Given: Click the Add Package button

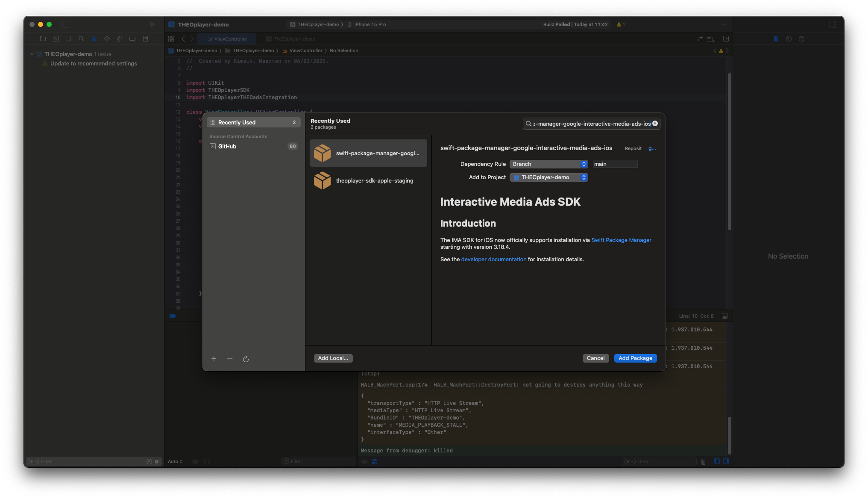Looking at the screenshot, I should coord(635,358).
